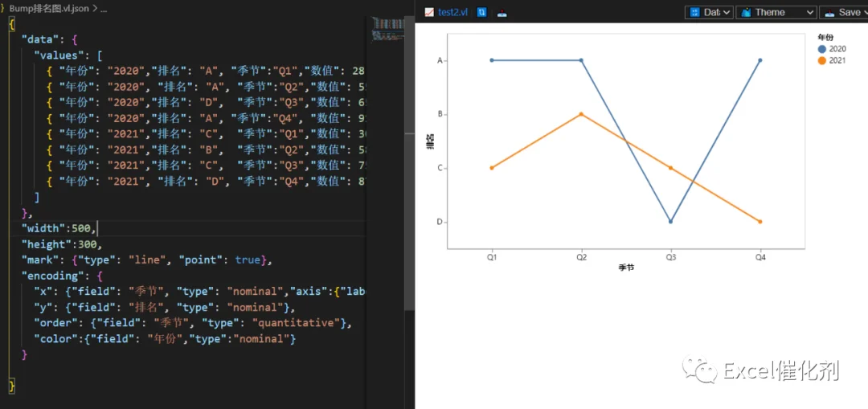Image resolution: width=868 pixels, height=409 pixels.
Task: Click the orange 2021 point at Q4
Action: pyautogui.click(x=760, y=222)
